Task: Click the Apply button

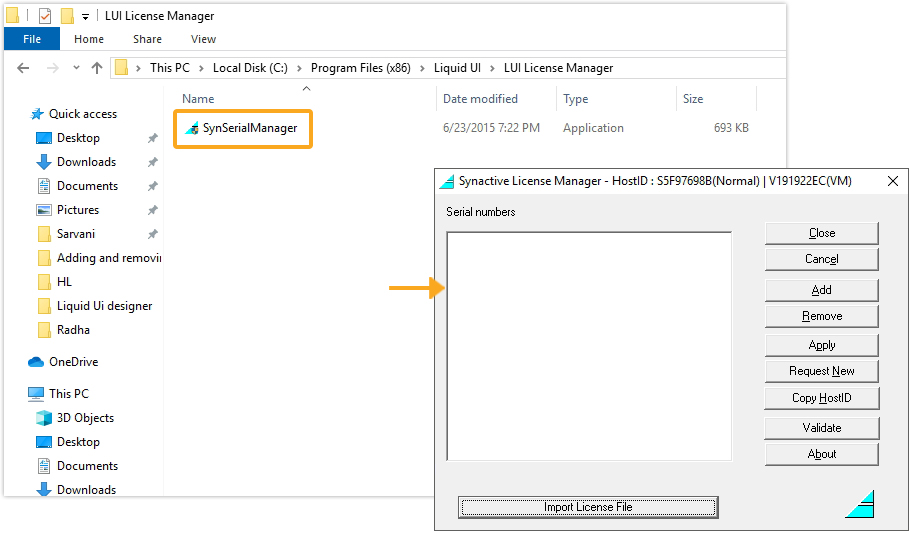Action: (821, 345)
